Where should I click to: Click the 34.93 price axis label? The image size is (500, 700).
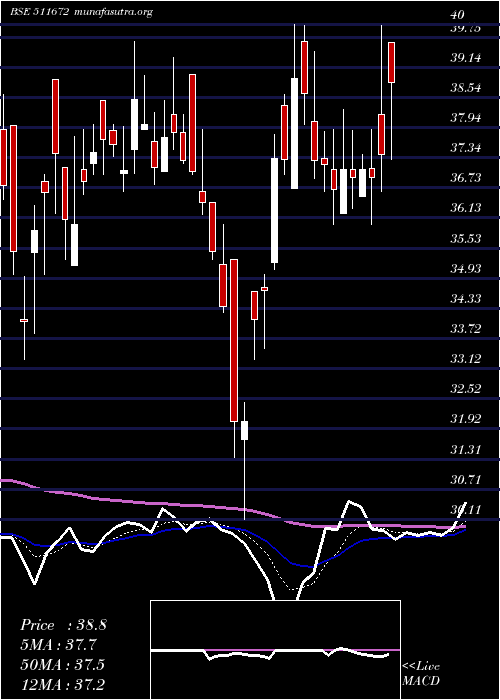[x=465, y=268]
